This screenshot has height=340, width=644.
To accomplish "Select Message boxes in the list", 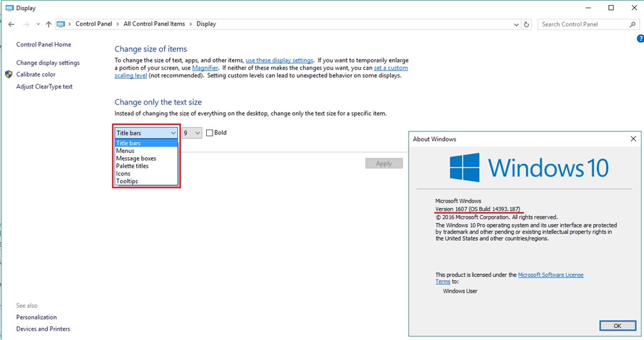I will [146, 158].
